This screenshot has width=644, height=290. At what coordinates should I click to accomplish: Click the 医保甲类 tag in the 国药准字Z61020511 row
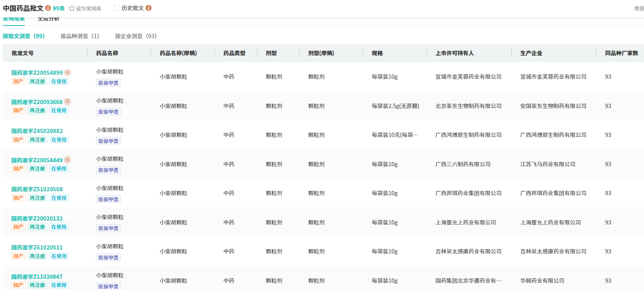pyautogui.click(x=108, y=258)
